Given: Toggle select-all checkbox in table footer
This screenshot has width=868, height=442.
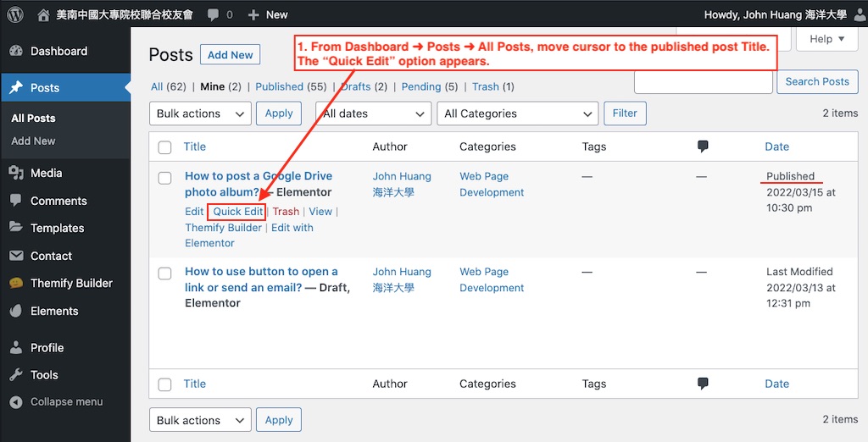Looking at the screenshot, I should pos(164,384).
